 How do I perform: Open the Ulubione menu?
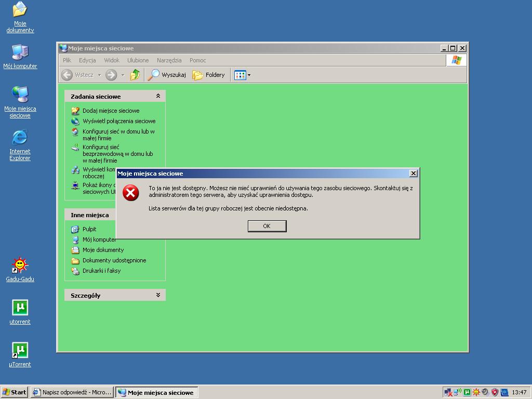coord(138,60)
